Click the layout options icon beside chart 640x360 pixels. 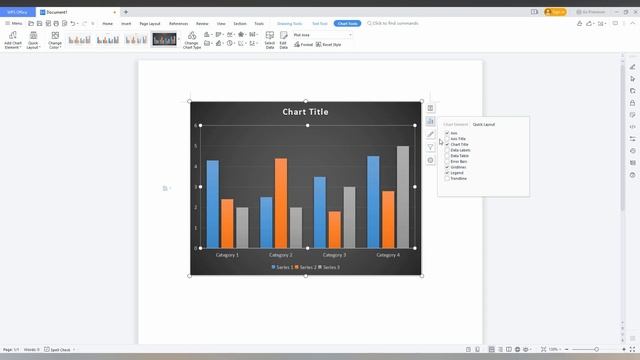tap(430, 108)
